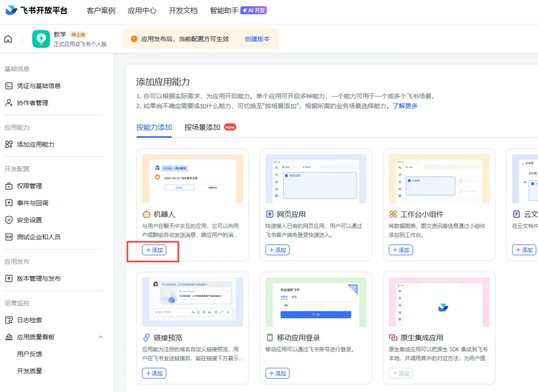538x392 pixels.
Task: Add the 机器人 capability
Action: pyautogui.click(x=154, y=250)
